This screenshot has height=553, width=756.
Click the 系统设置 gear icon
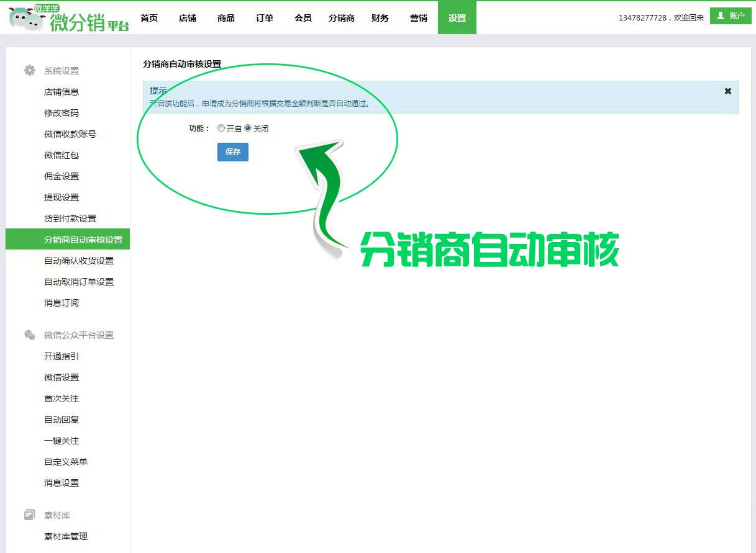click(30, 71)
